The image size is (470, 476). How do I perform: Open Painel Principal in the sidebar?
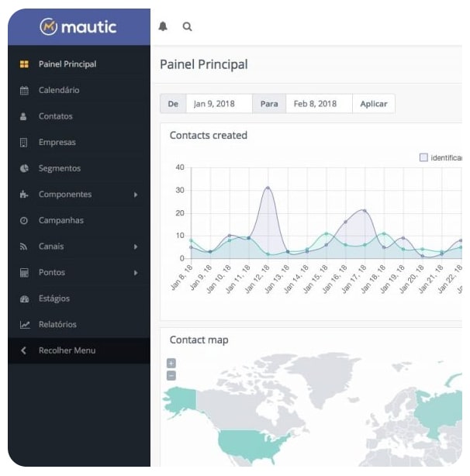[x=67, y=64]
